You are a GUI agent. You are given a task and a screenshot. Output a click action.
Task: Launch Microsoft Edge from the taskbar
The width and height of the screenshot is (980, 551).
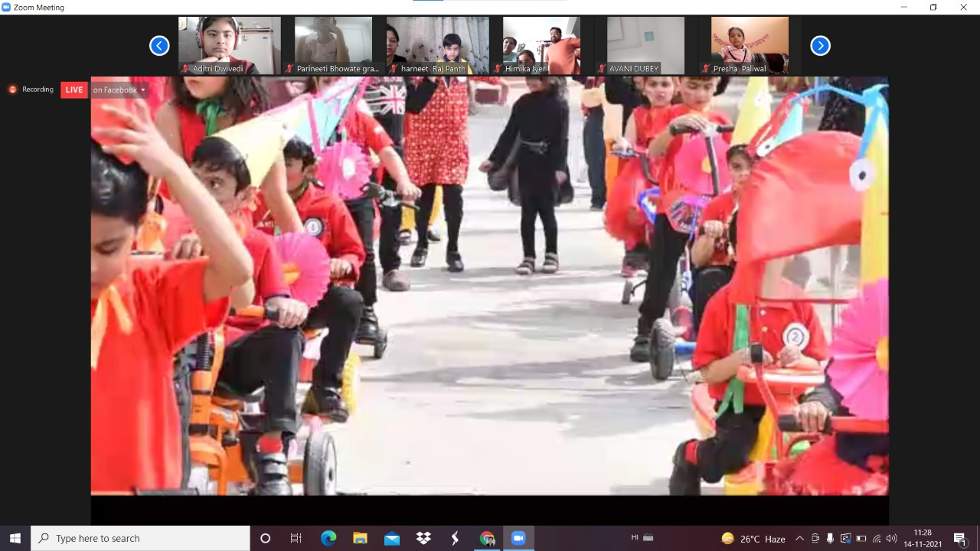point(328,538)
